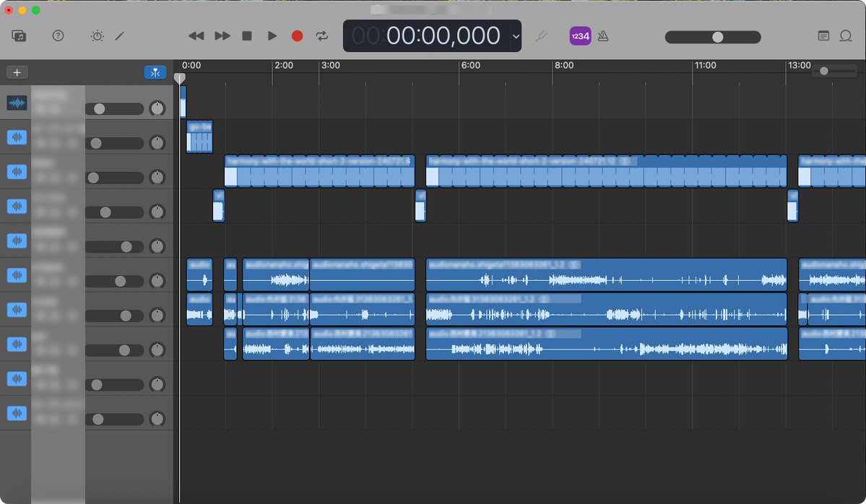Select sixth track's long audio region after 6:00
Screen dimensions: 866x504
click(607, 274)
